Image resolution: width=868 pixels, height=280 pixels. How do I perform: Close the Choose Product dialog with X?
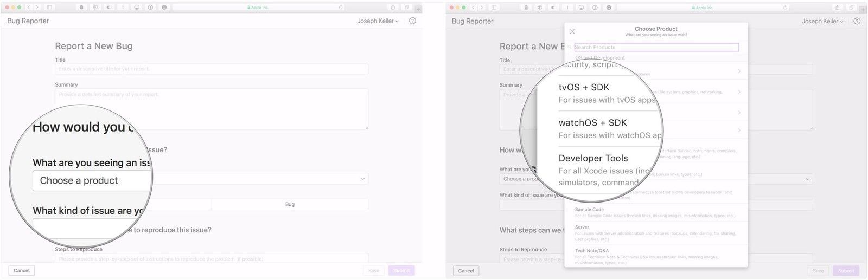click(572, 31)
